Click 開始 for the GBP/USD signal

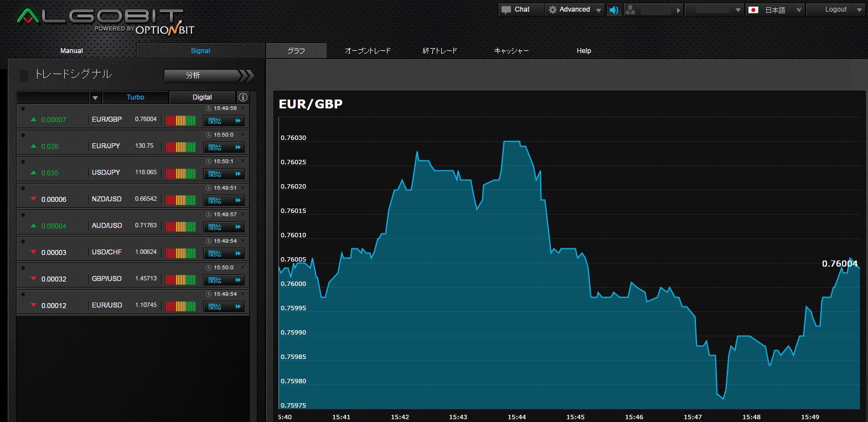point(224,280)
